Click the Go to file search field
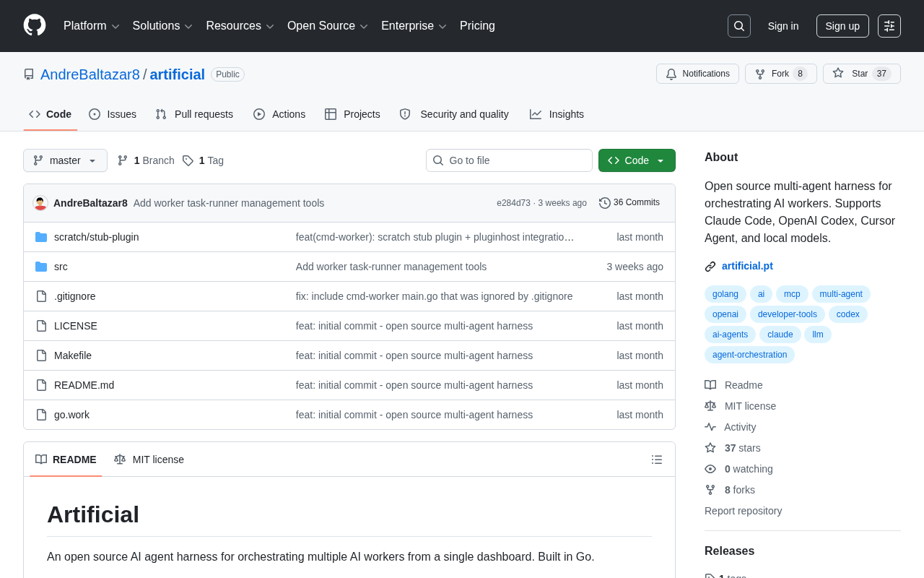Screen dimensions: 924x578 509,160
